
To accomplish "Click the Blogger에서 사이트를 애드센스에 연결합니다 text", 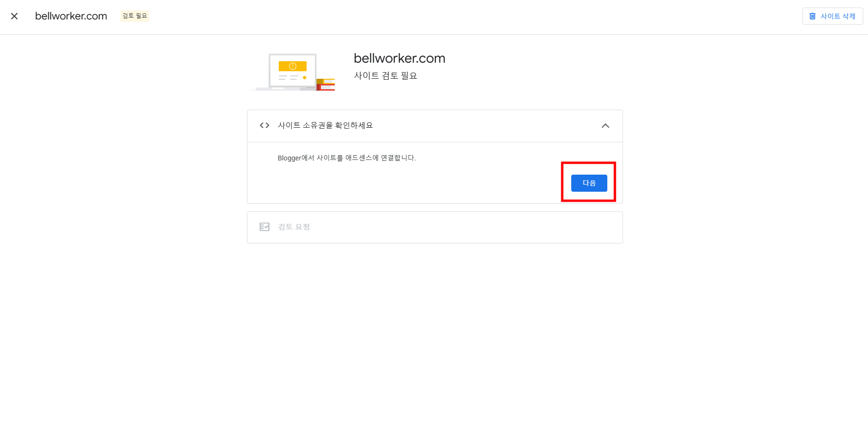I will click(347, 158).
